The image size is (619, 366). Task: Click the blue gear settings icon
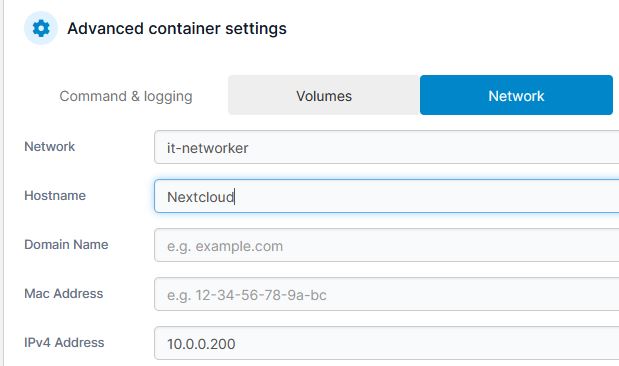pos(41,28)
